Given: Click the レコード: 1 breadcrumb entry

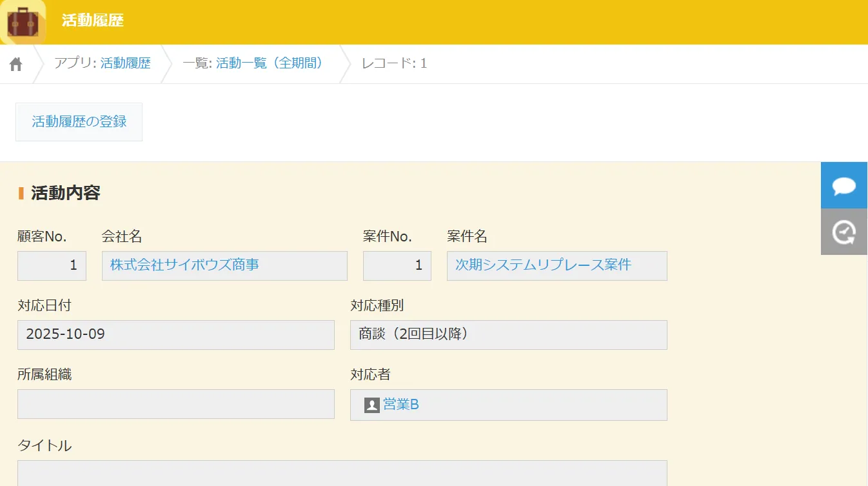Looking at the screenshot, I should click(395, 63).
